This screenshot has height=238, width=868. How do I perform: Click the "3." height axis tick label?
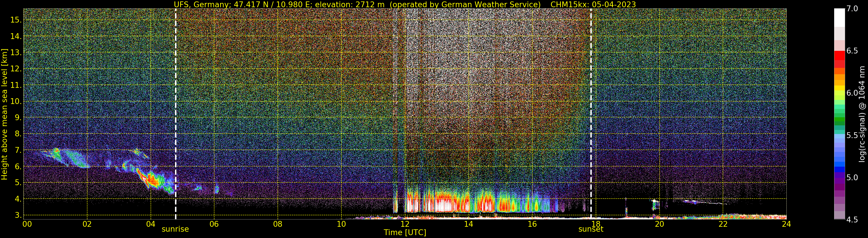19,215
